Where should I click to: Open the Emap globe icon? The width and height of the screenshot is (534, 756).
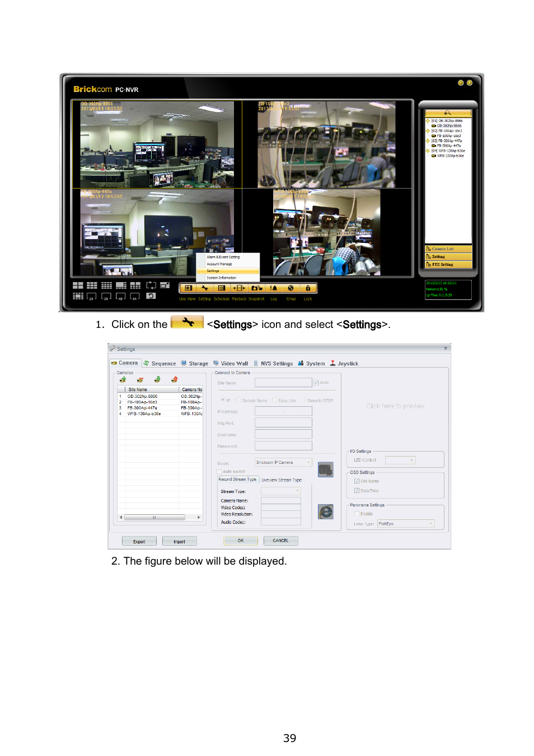291,288
